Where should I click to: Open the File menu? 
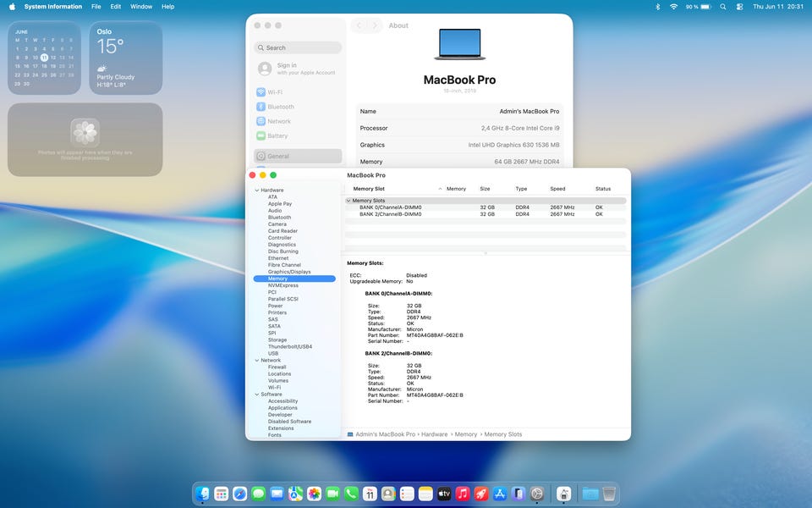click(96, 7)
